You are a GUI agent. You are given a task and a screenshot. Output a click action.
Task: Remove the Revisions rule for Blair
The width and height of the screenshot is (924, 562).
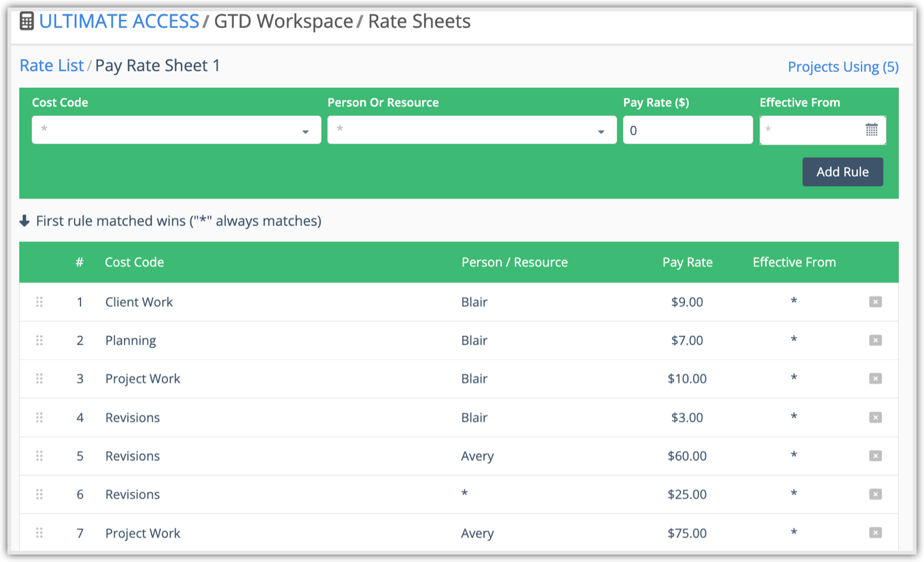pyautogui.click(x=875, y=417)
